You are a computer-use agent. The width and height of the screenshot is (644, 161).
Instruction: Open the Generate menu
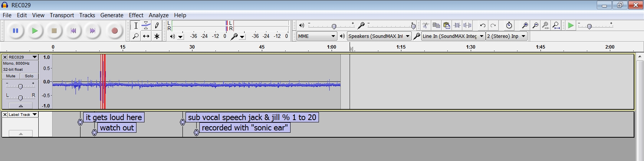[x=112, y=15]
